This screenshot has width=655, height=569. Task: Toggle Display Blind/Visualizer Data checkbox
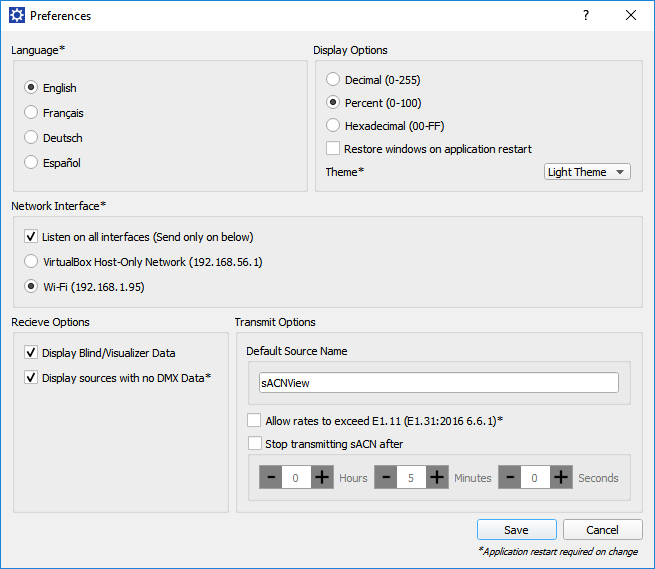(31, 352)
